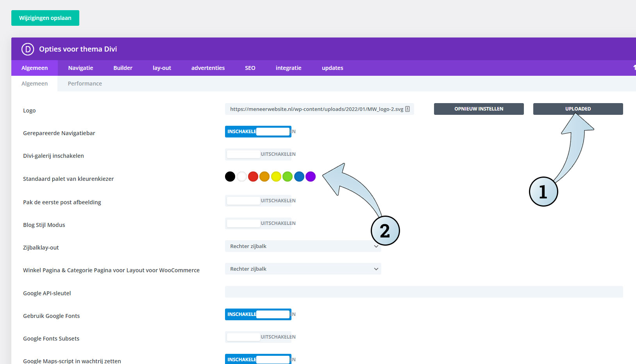Image resolution: width=636 pixels, height=364 pixels.
Task: Switch to the Navigatie tab
Action: 80,68
